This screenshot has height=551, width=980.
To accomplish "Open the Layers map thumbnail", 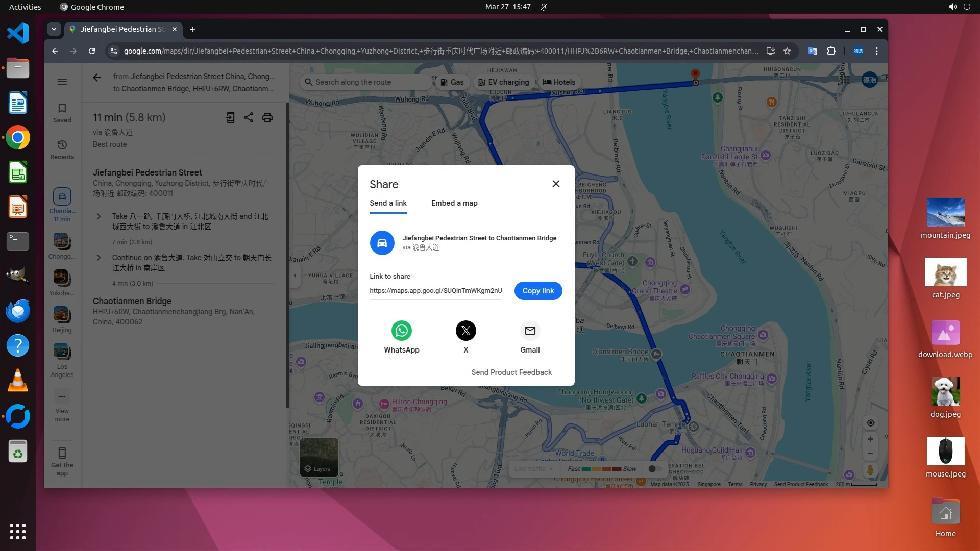I will click(319, 457).
